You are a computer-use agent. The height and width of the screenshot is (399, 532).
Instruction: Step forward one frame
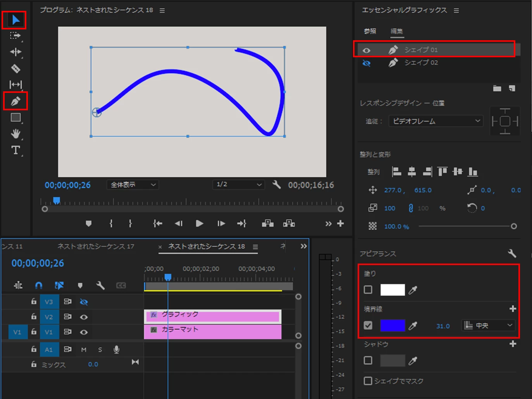click(x=221, y=223)
